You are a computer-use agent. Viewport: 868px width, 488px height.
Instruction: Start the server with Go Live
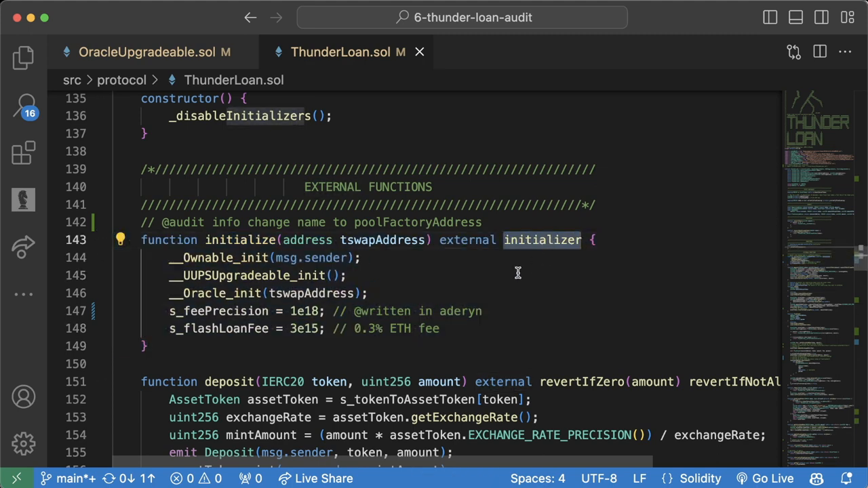pyautogui.click(x=772, y=479)
